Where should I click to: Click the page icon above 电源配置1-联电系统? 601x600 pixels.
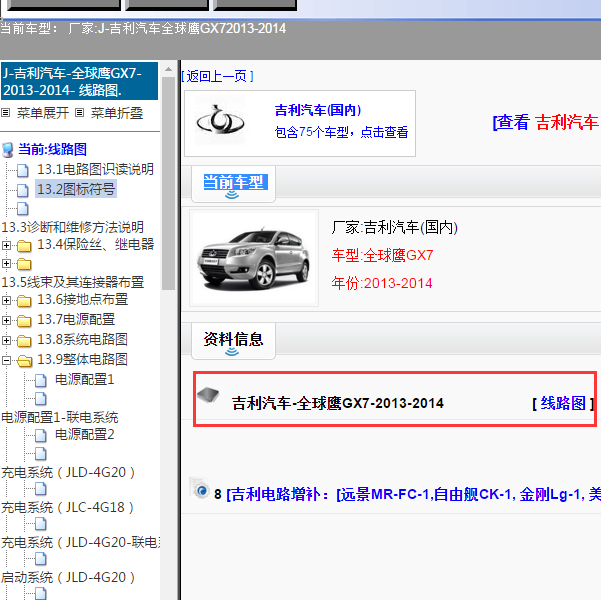tap(41, 399)
